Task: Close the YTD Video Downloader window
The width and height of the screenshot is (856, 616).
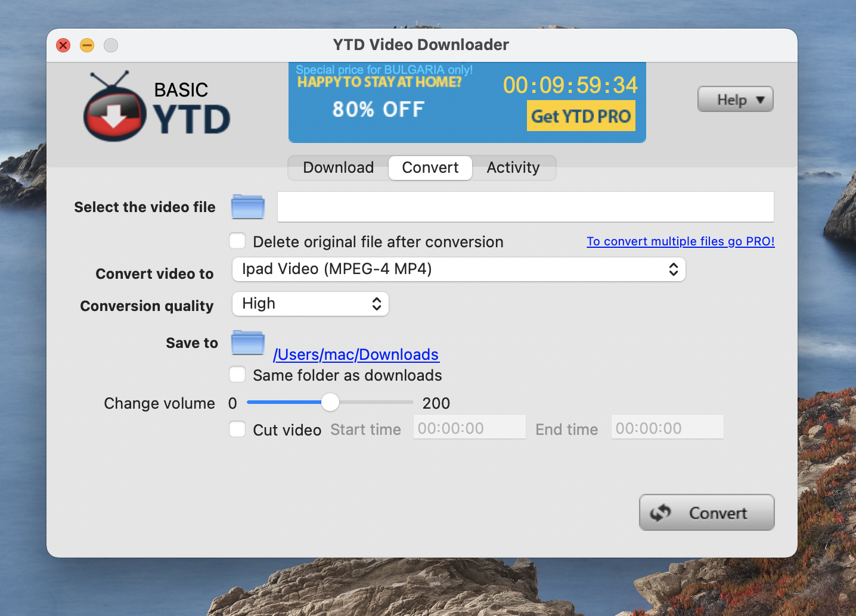Action: click(63, 45)
